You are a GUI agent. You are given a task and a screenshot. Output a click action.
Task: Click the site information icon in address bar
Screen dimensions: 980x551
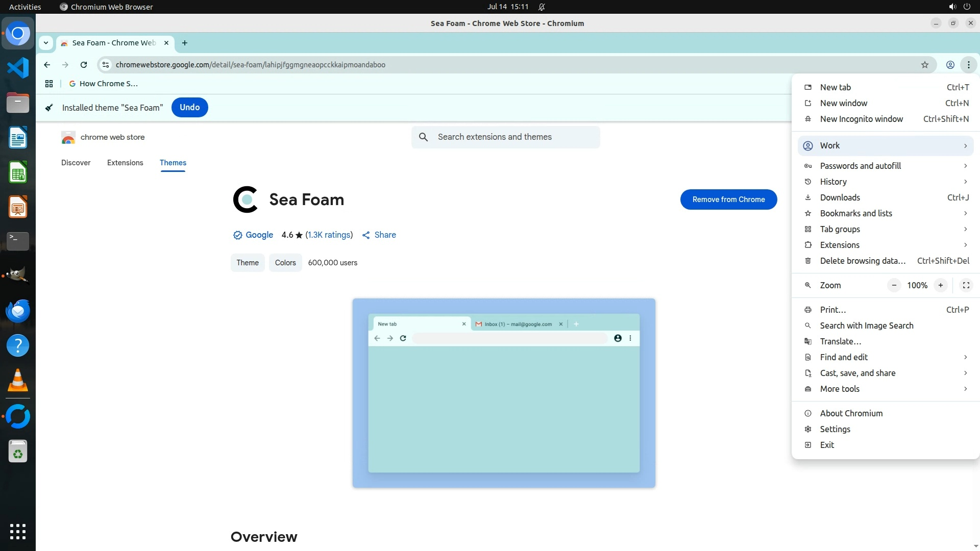pyautogui.click(x=106, y=65)
